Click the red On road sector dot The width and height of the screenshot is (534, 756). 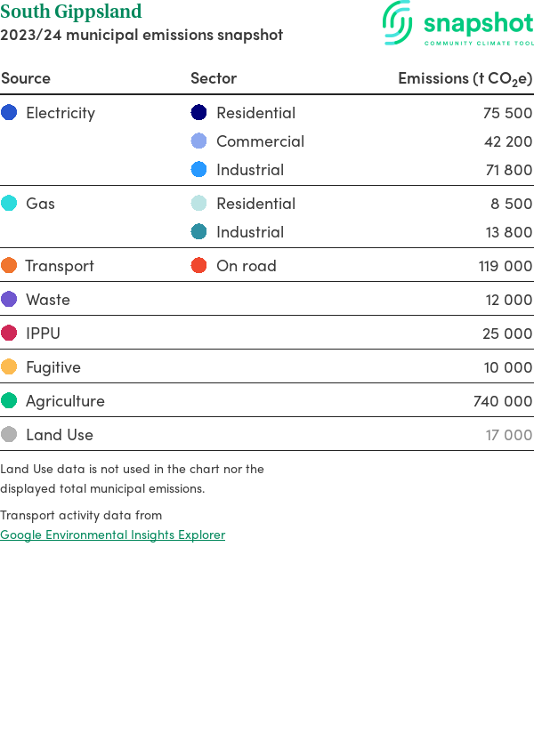[199, 266]
